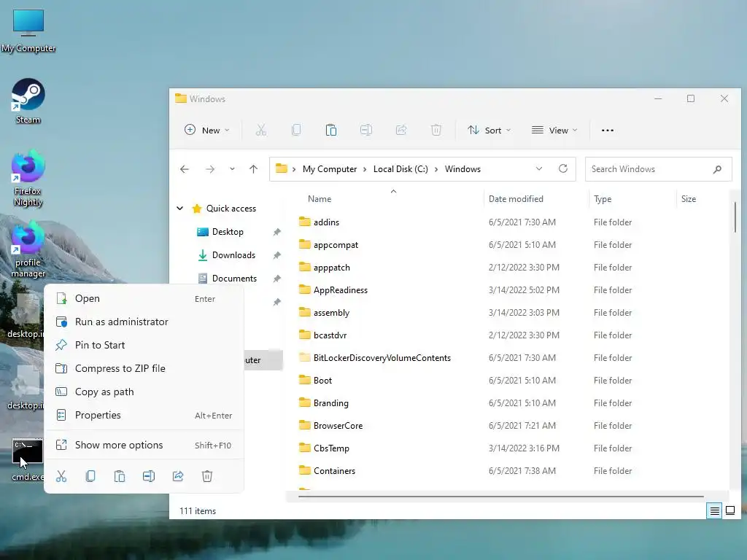Click the Share icon in Explorer toolbar
The image size is (747, 560).
(x=401, y=130)
